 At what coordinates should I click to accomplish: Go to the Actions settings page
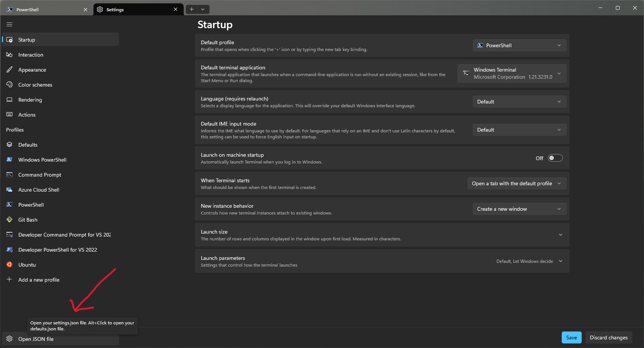(61, 115)
